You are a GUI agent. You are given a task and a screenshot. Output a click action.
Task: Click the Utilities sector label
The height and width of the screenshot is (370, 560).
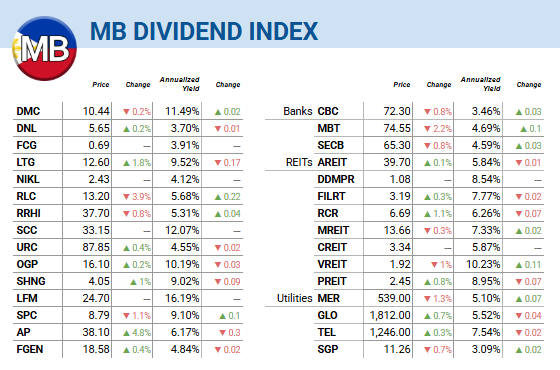[295, 299]
